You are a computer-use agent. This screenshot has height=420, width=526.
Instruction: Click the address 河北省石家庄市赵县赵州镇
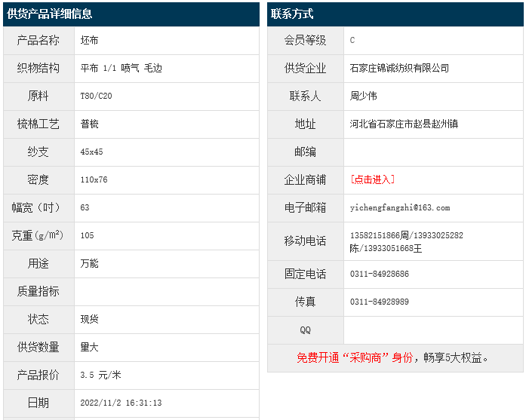[404, 124]
